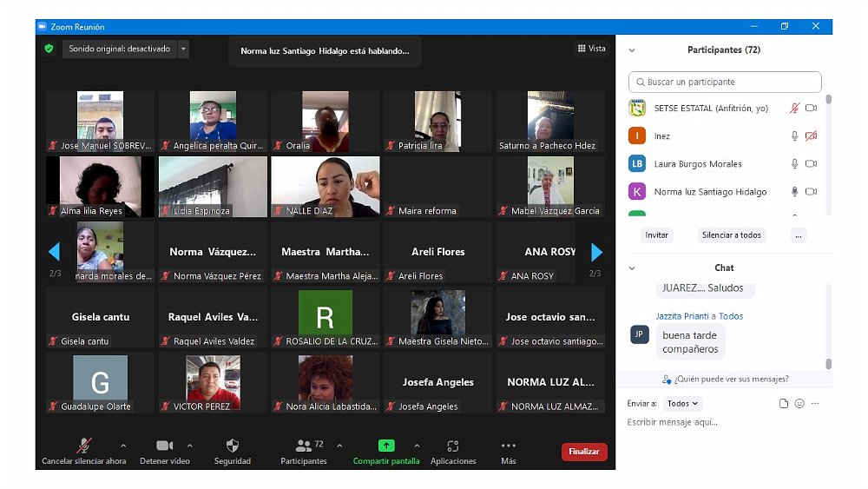
Task: Mute Laura Burgos Morales microphone
Action: click(793, 164)
